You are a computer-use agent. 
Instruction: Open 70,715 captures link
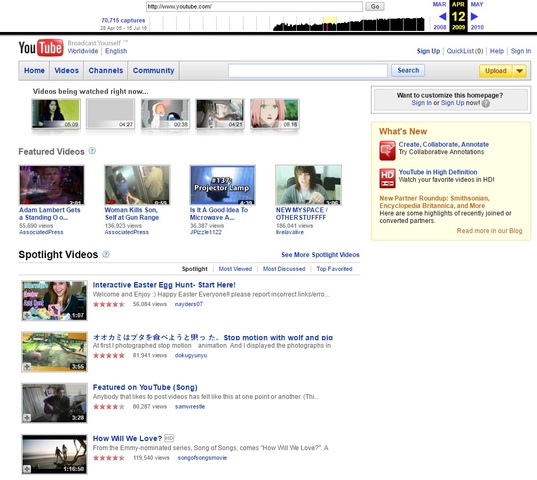(x=123, y=20)
